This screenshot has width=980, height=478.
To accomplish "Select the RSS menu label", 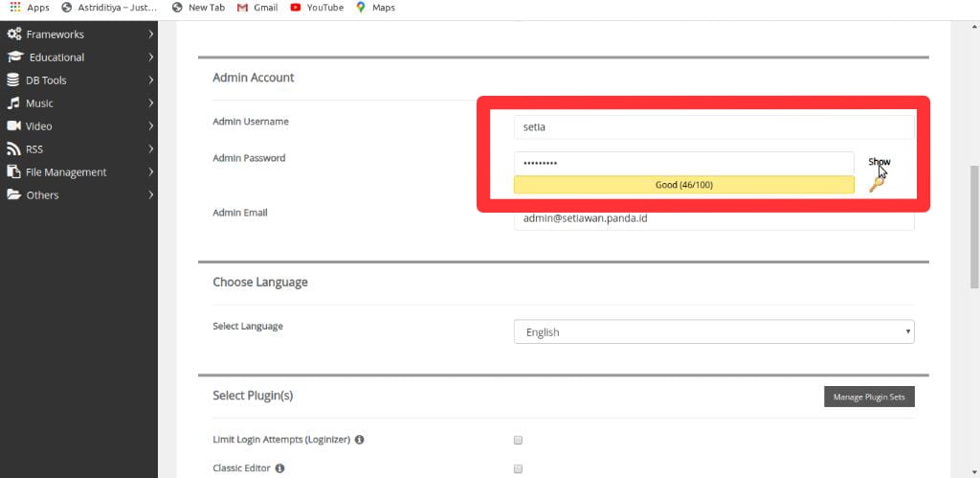I will (34, 148).
